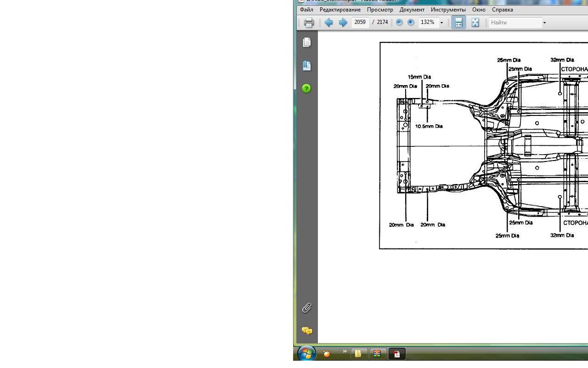Open the Pages panel in sidebar
The image size is (588, 368).
click(x=307, y=42)
